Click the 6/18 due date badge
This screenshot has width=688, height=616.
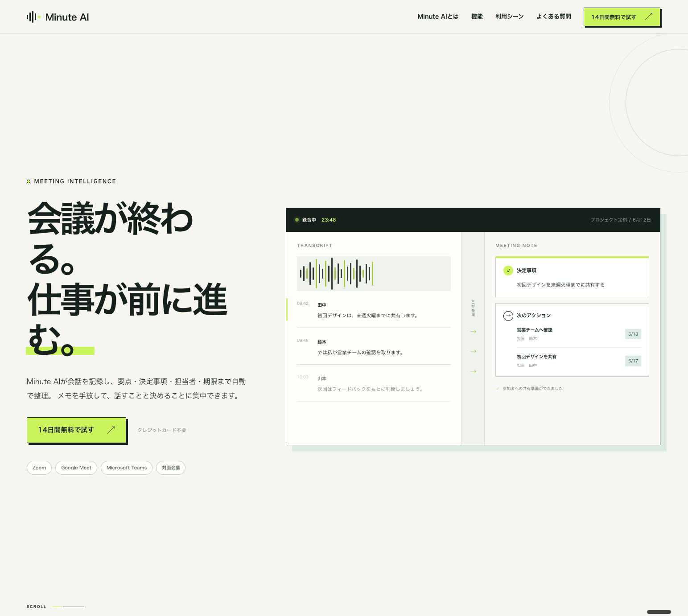633,334
